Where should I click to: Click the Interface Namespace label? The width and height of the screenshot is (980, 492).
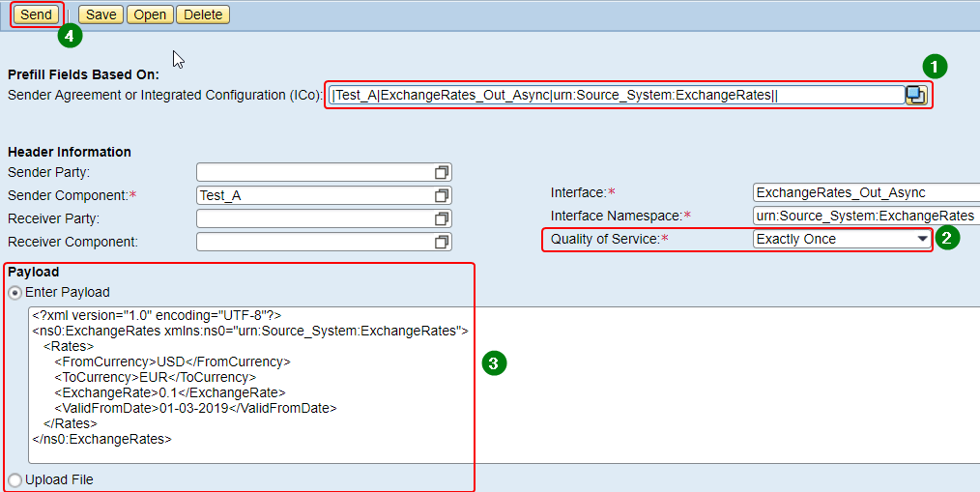(x=620, y=216)
